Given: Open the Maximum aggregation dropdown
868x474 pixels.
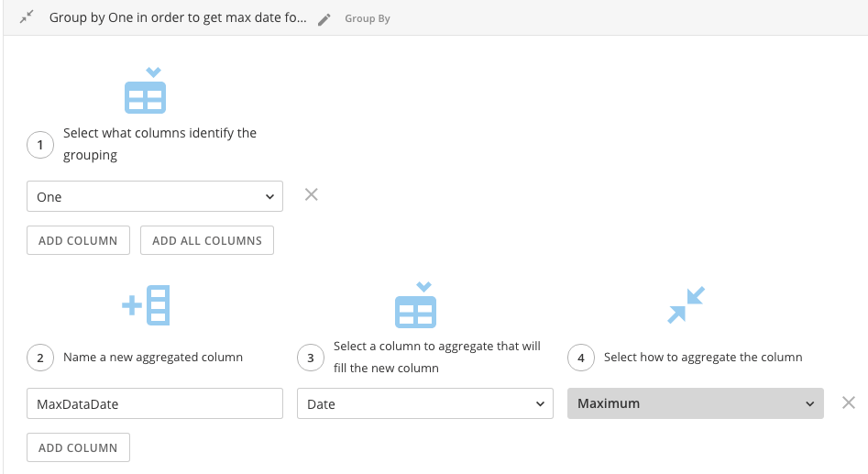Looking at the screenshot, I should [x=696, y=403].
